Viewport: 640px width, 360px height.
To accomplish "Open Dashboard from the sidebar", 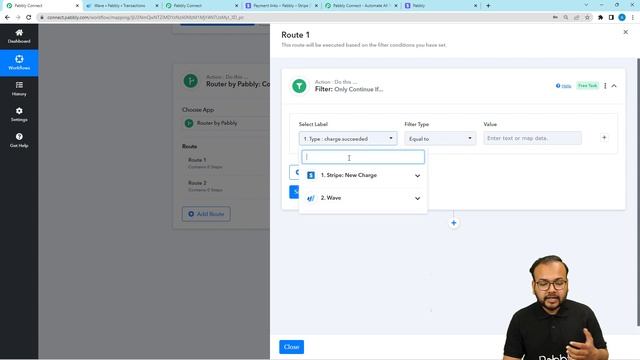I will pyautogui.click(x=19, y=36).
